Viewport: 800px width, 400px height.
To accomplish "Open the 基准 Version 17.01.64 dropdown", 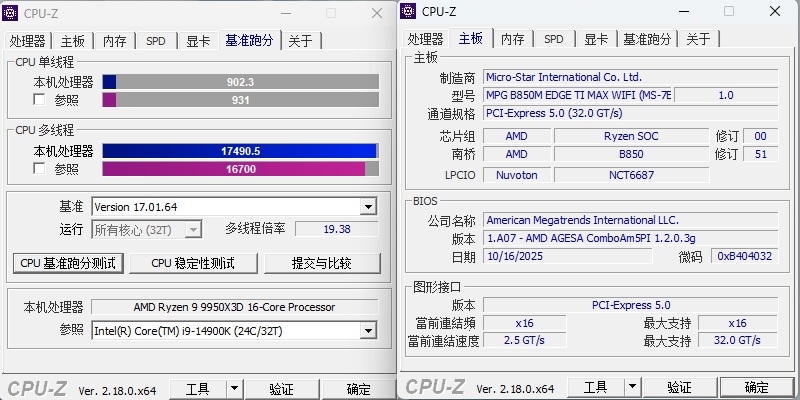I will coord(368,207).
